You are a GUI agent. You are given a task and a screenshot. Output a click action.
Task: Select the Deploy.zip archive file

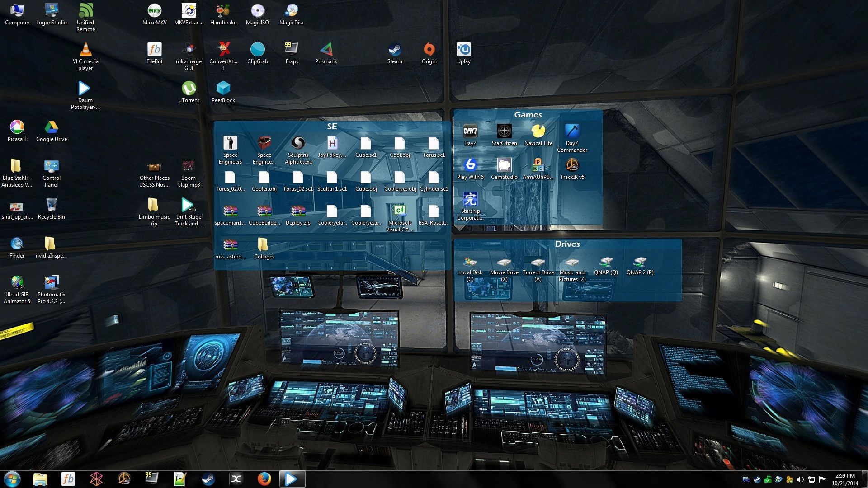point(298,211)
